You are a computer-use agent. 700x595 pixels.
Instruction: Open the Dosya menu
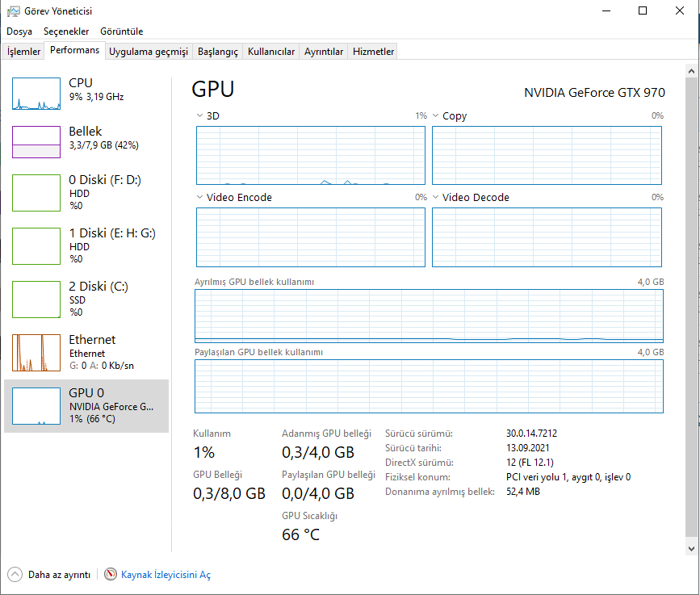[x=19, y=31]
